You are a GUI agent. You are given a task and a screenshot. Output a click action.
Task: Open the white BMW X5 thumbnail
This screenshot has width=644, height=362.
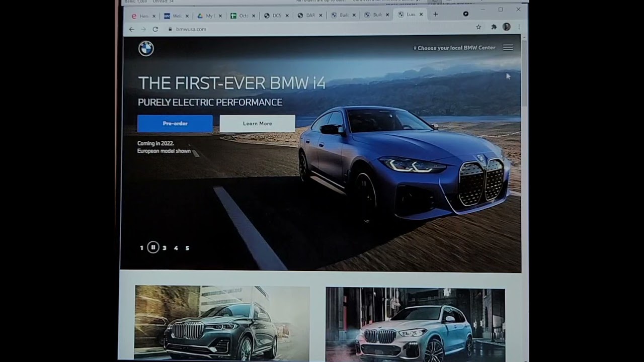pos(415,325)
